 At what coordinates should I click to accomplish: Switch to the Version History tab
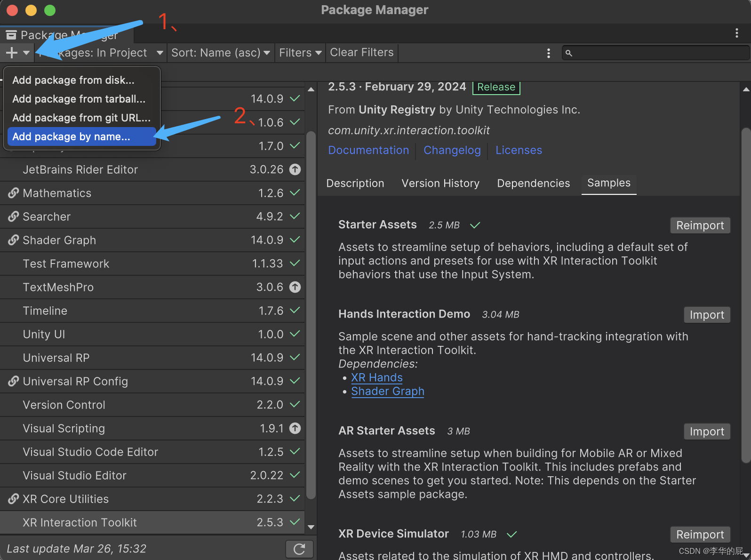(x=440, y=183)
